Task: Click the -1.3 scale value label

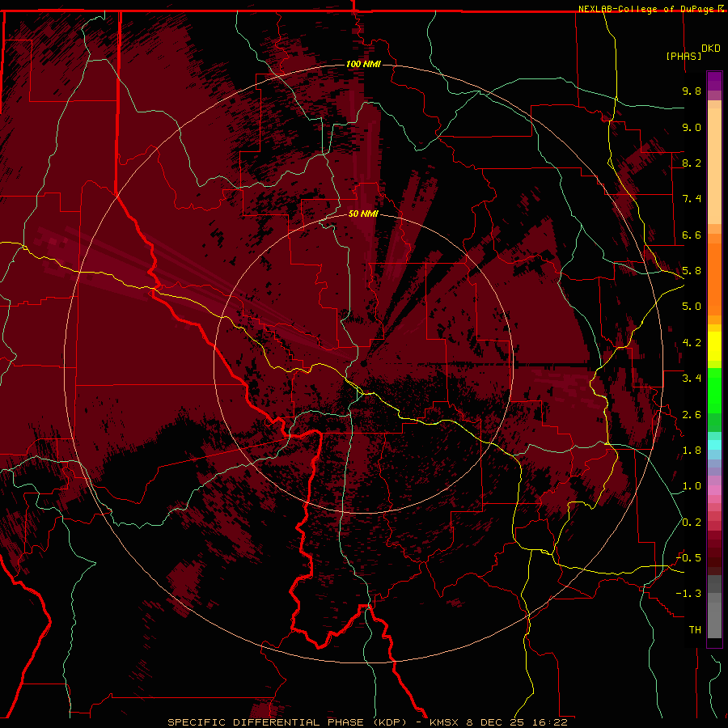Action: click(x=688, y=594)
